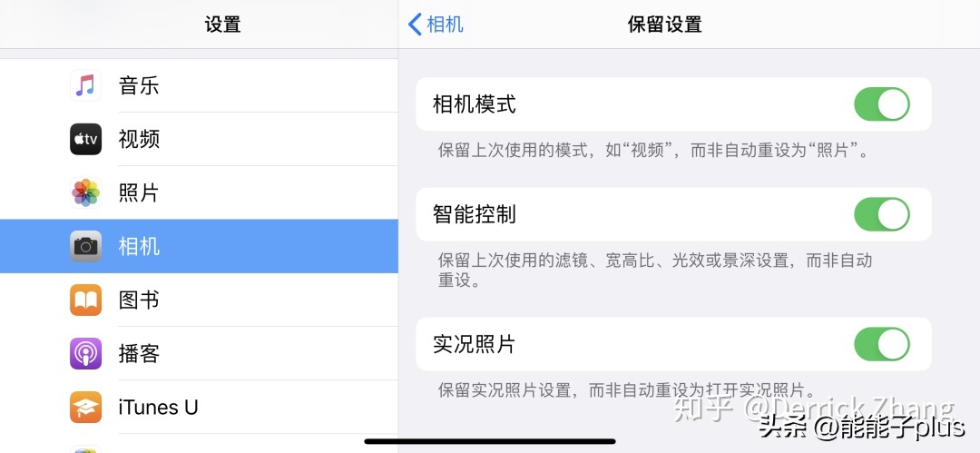Tap the Photos pinwheel icon
Image resolution: width=980 pixels, height=453 pixels.
(85, 192)
